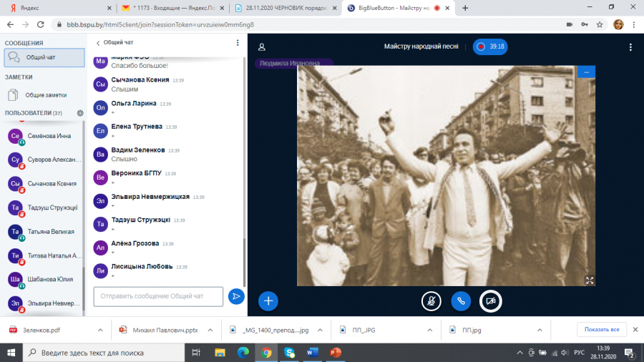The image size is (644, 362).
Task: Unmute the microphone button
Action: (x=431, y=301)
